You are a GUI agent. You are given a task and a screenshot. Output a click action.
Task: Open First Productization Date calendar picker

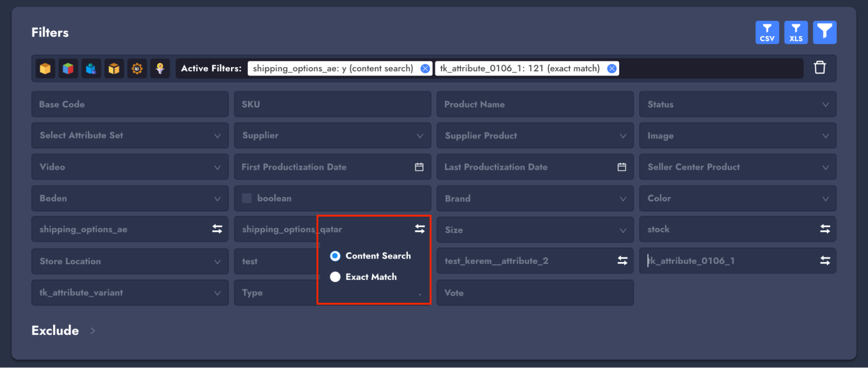(x=419, y=167)
